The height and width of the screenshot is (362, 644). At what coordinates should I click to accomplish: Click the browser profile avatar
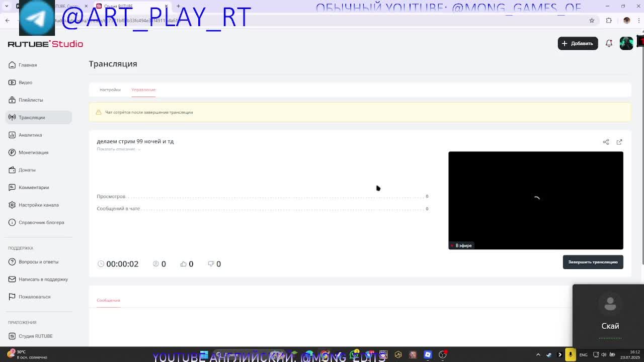[x=626, y=21]
